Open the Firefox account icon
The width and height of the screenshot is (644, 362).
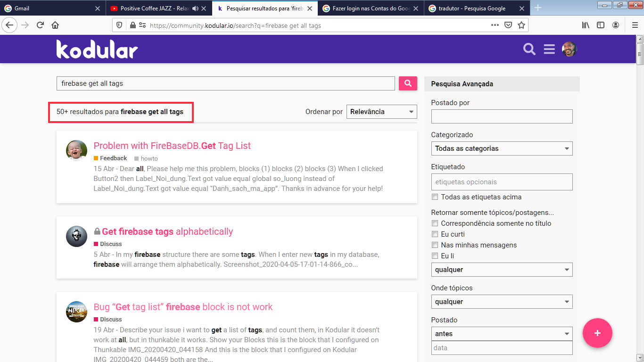(616, 25)
